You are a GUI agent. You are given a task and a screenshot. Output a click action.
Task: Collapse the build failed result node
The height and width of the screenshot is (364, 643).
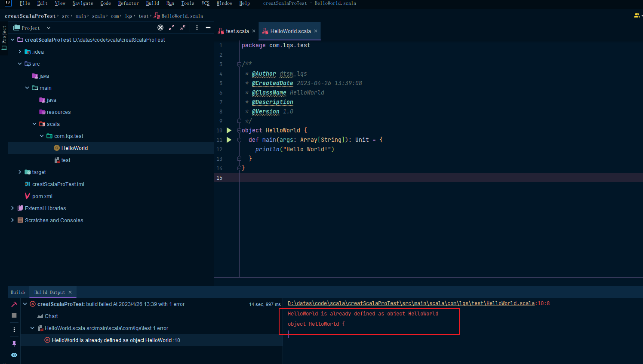25,304
